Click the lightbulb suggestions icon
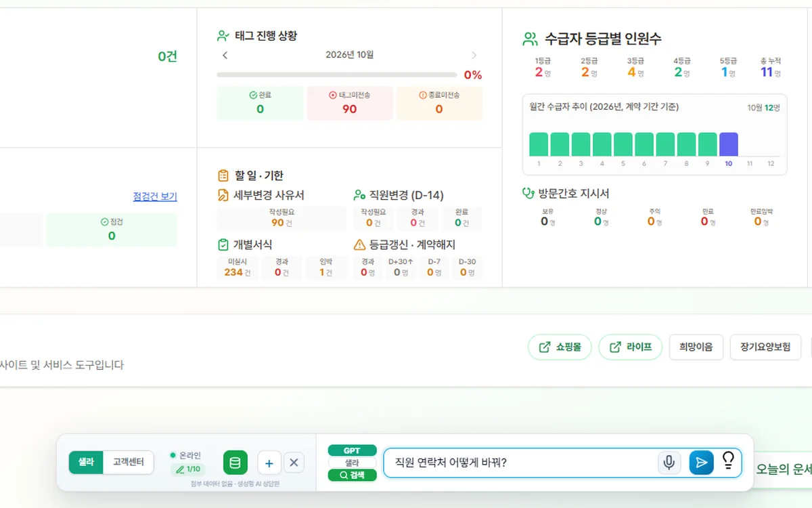Viewport: 812px width, 508px height. [728, 461]
